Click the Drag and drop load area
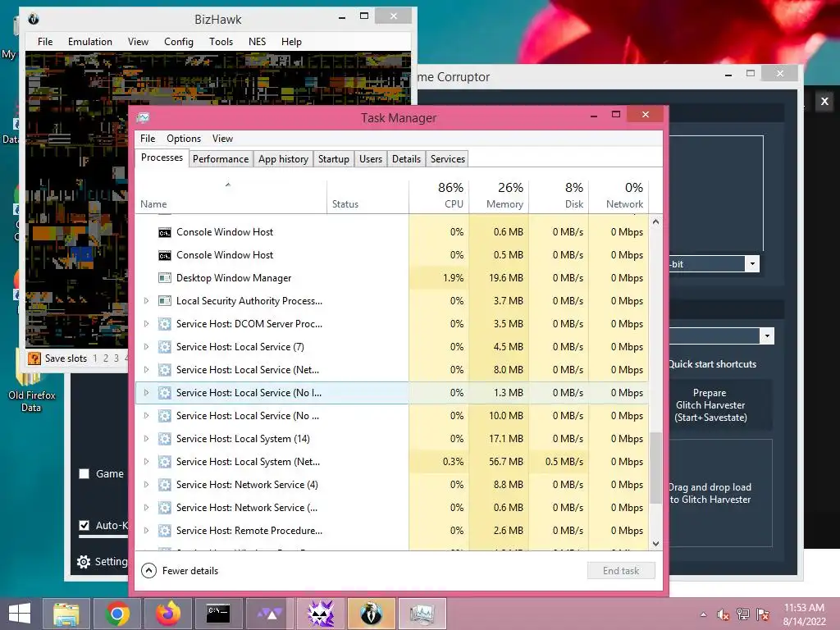Image resolution: width=840 pixels, height=630 pixels. [x=719, y=493]
